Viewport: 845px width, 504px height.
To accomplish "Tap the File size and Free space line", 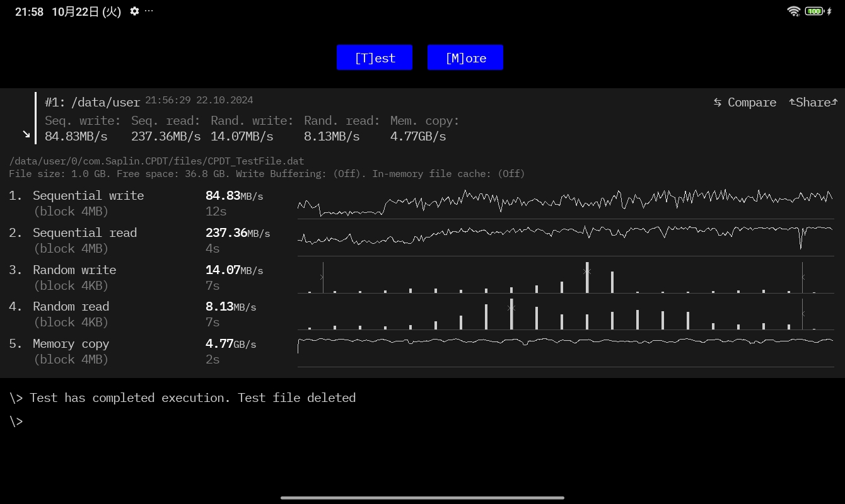I will click(x=267, y=174).
